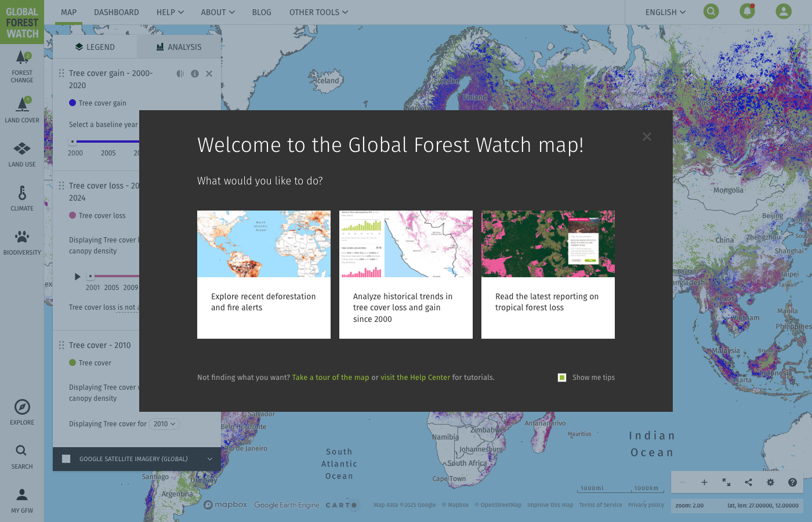
Task: Open the Climate layers panel
Action: click(x=21, y=197)
